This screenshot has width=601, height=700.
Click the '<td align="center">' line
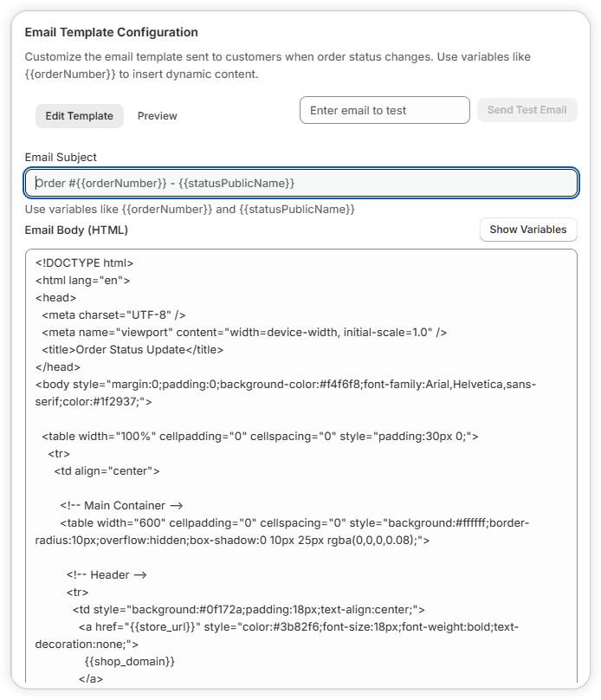coord(107,471)
